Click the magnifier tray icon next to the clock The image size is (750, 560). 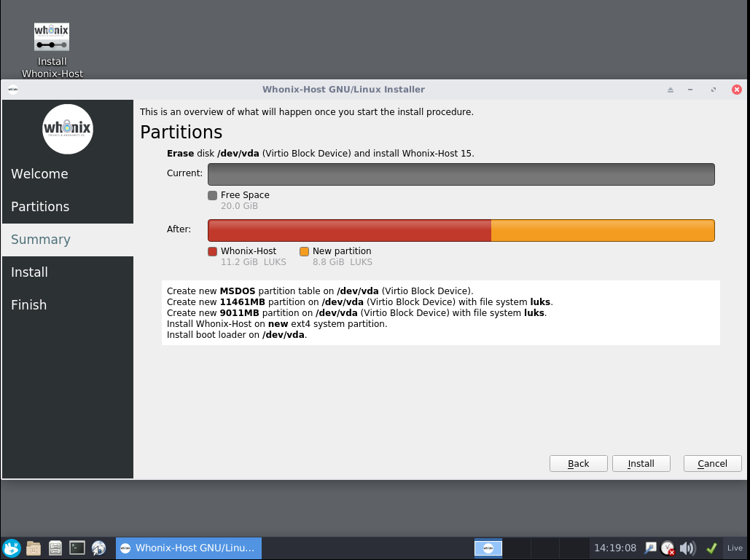(649, 548)
